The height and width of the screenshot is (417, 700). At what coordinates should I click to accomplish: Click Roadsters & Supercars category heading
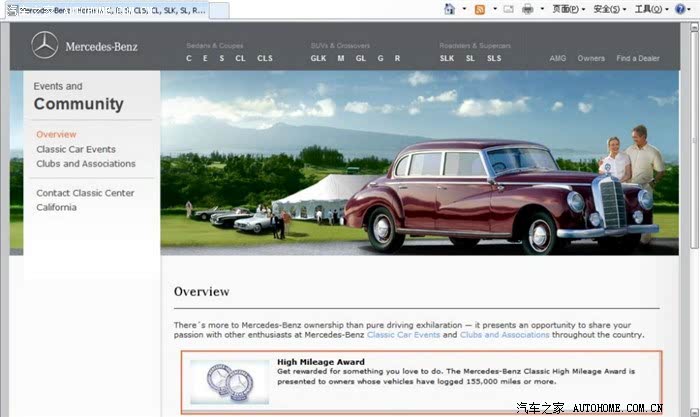475,46
